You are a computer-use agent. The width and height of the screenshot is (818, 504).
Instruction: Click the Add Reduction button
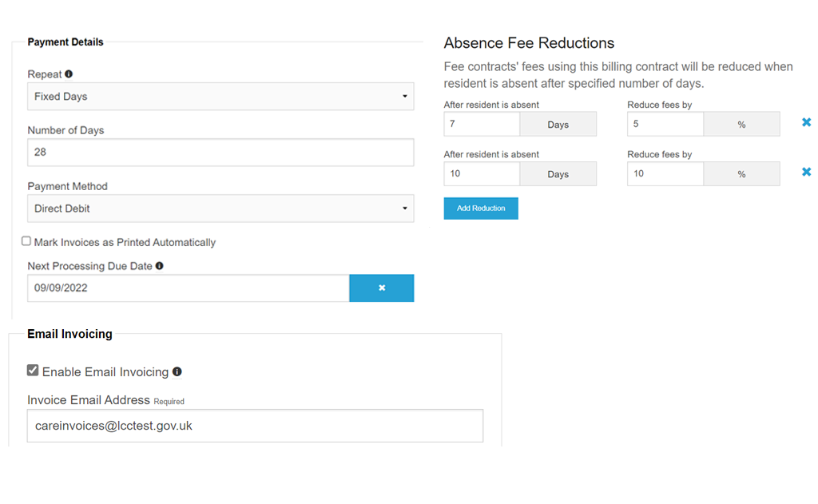coord(480,208)
